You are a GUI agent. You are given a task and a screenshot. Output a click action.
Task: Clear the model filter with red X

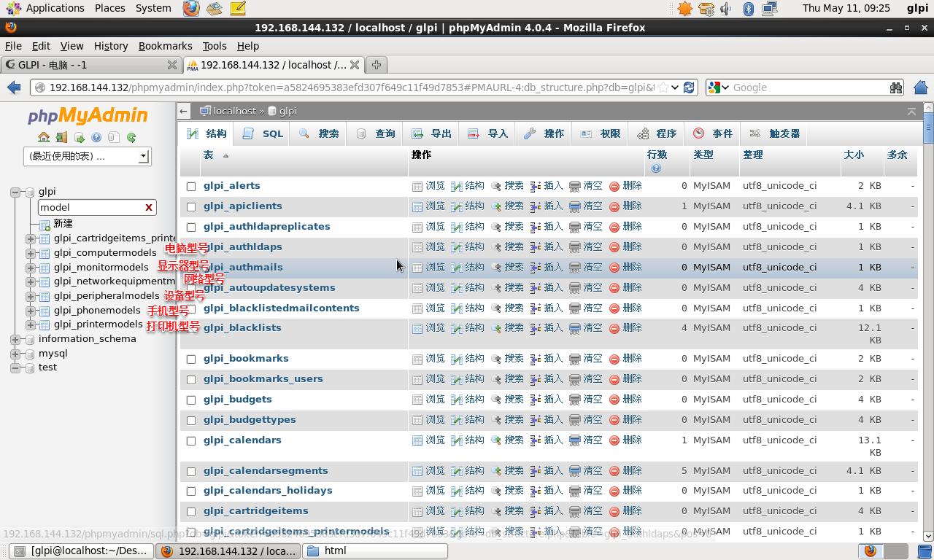coord(149,207)
